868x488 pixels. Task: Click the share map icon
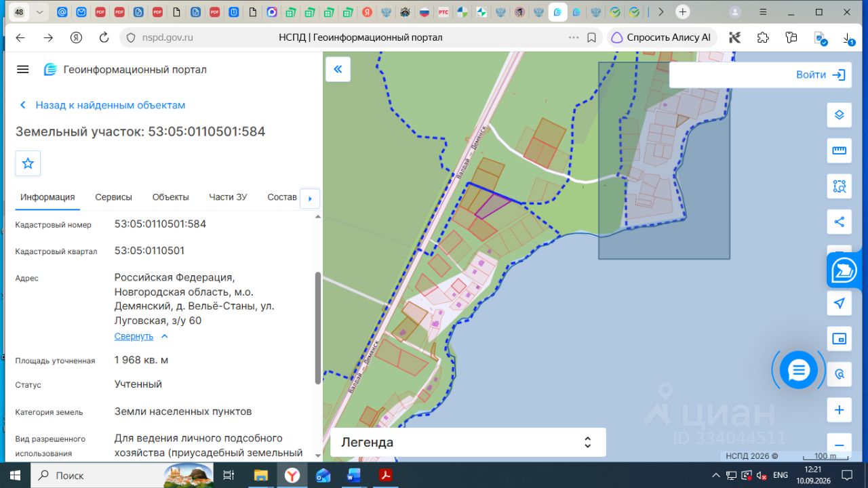coord(839,222)
